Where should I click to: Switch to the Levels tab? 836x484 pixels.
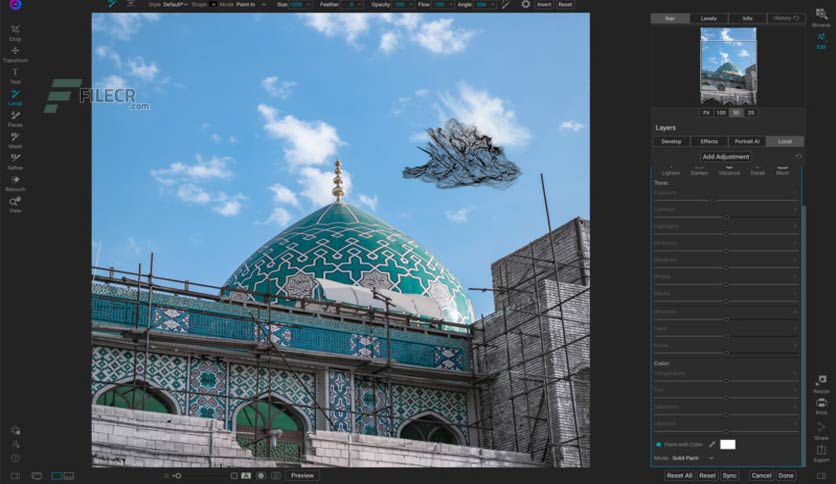[709, 18]
